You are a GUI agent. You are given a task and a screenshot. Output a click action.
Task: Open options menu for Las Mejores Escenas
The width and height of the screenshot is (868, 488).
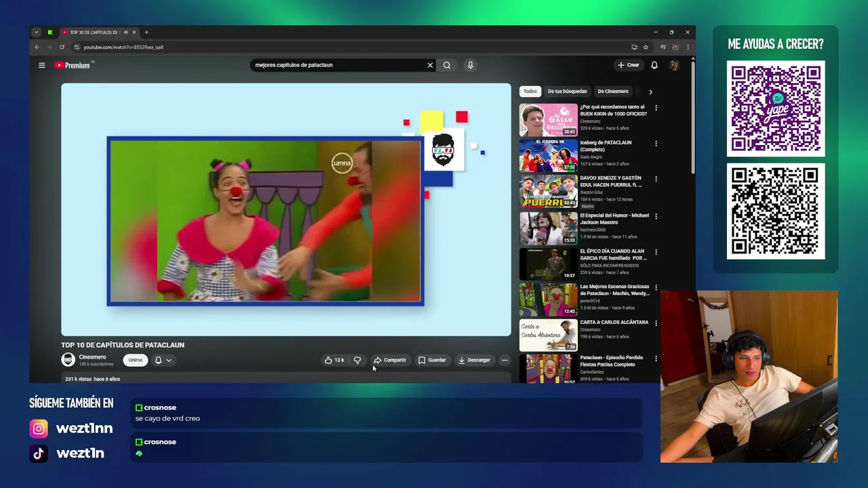tap(656, 287)
